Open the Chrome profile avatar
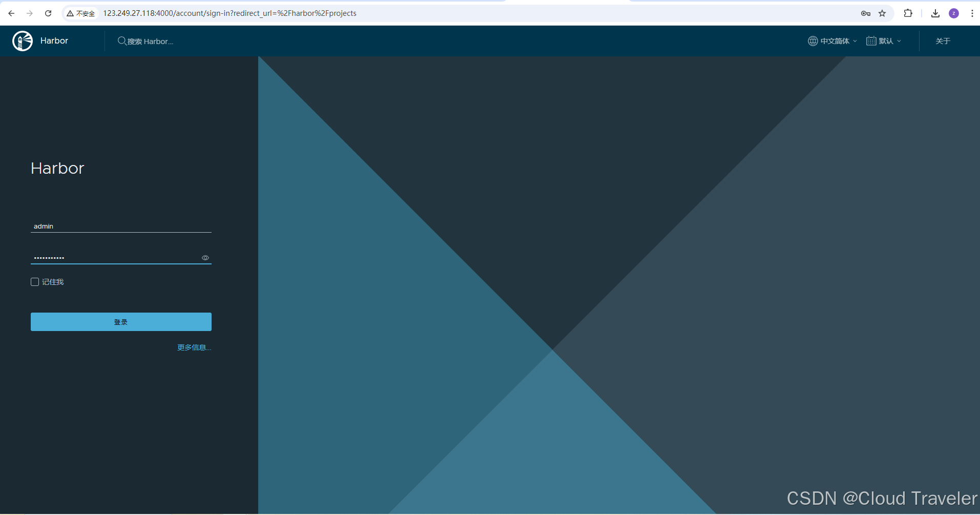Image resolution: width=980 pixels, height=515 pixels. tap(954, 13)
